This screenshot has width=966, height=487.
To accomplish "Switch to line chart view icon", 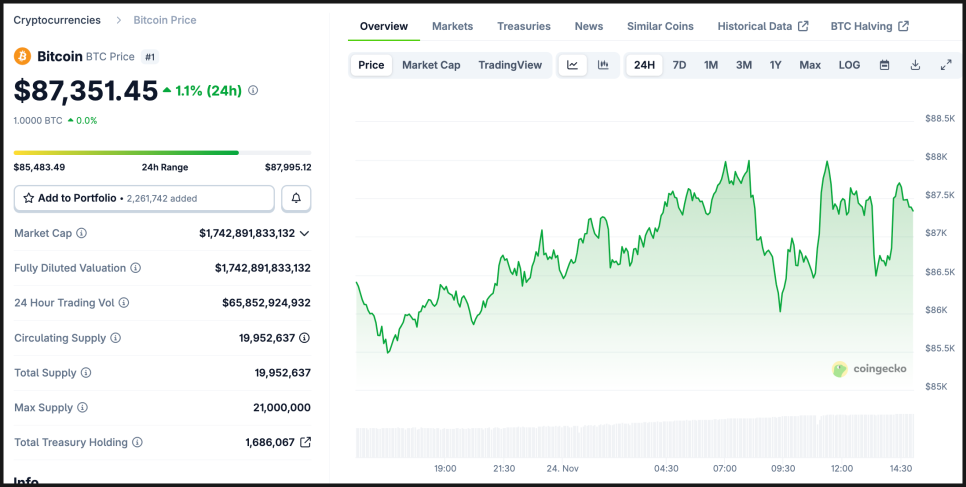I will 572,65.
